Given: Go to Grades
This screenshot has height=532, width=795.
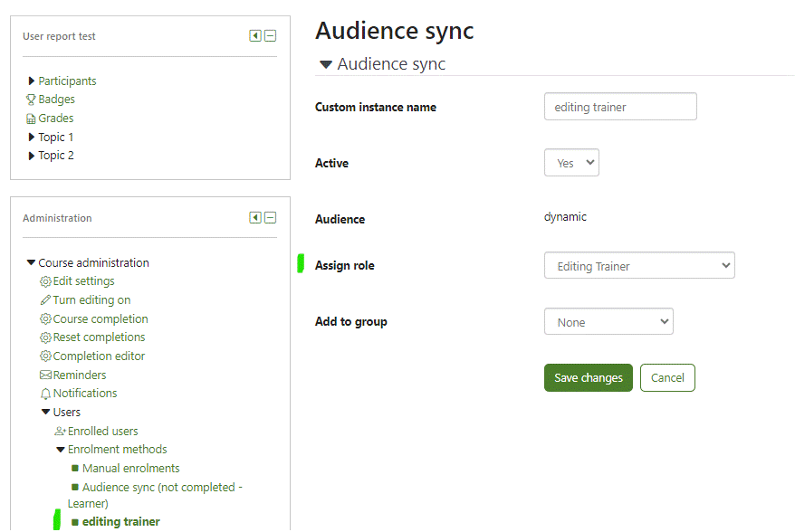Looking at the screenshot, I should point(56,118).
